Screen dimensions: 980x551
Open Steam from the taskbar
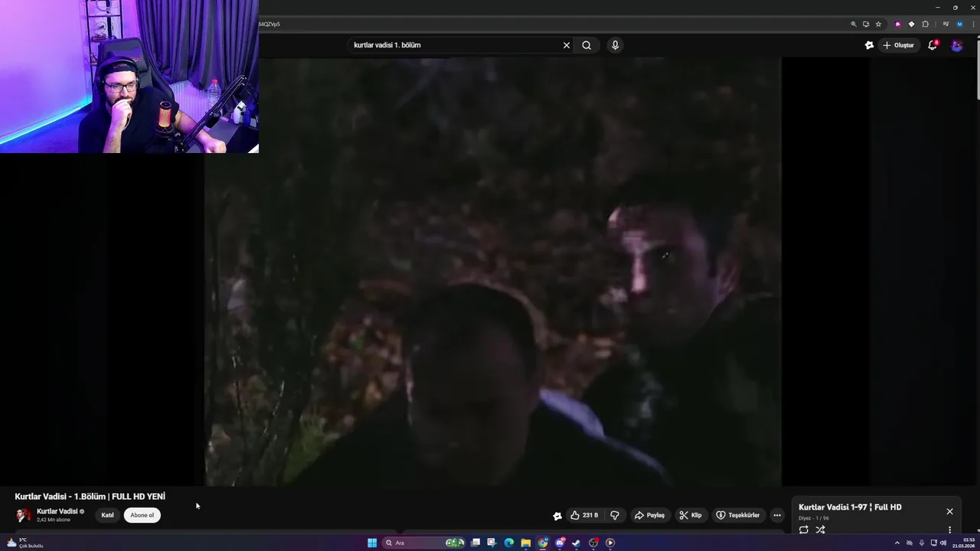click(577, 543)
